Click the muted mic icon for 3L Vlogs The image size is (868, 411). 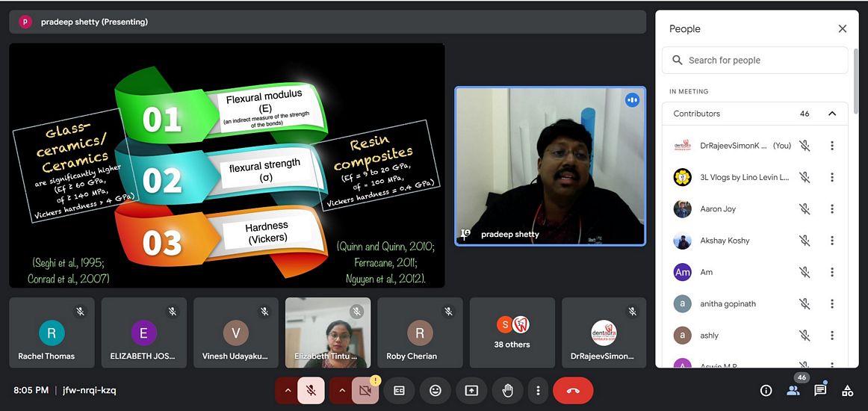pyautogui.click(x=805, y=177)
